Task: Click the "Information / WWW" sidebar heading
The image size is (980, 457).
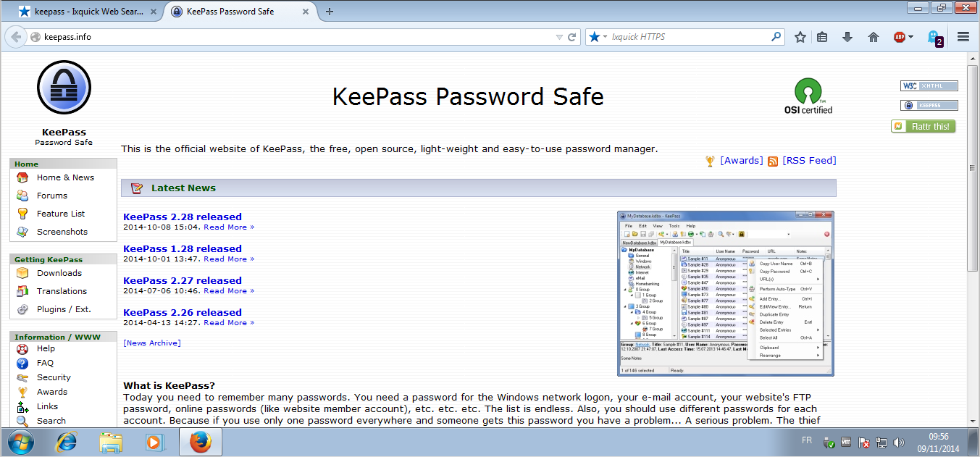Action: pos(58,337)
